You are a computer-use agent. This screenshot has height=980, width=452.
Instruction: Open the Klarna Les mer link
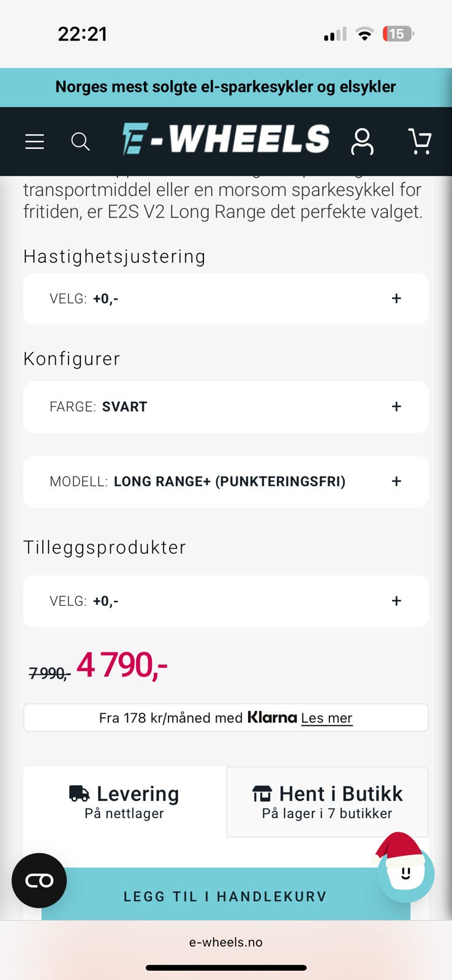click(x=326, y=718)
